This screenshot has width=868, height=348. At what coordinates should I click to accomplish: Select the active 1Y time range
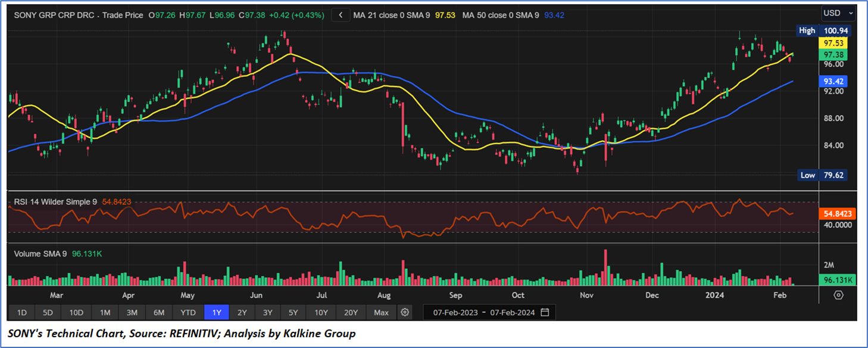point(216,312)
